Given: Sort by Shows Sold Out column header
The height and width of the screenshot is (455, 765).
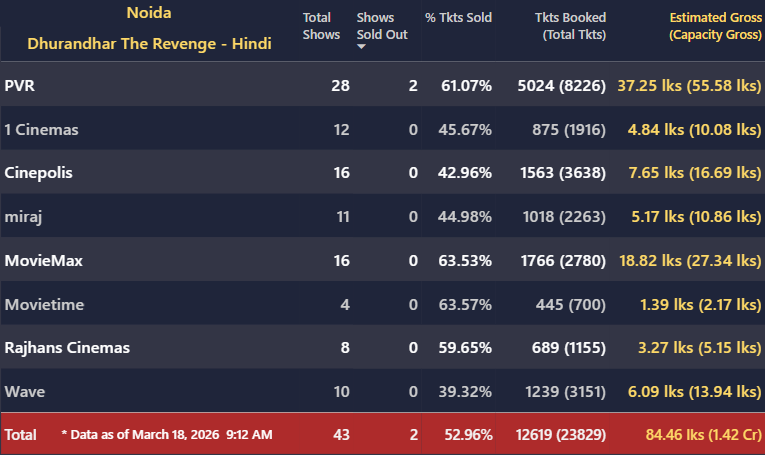Looking at the screenshot, I should point(382,26).
